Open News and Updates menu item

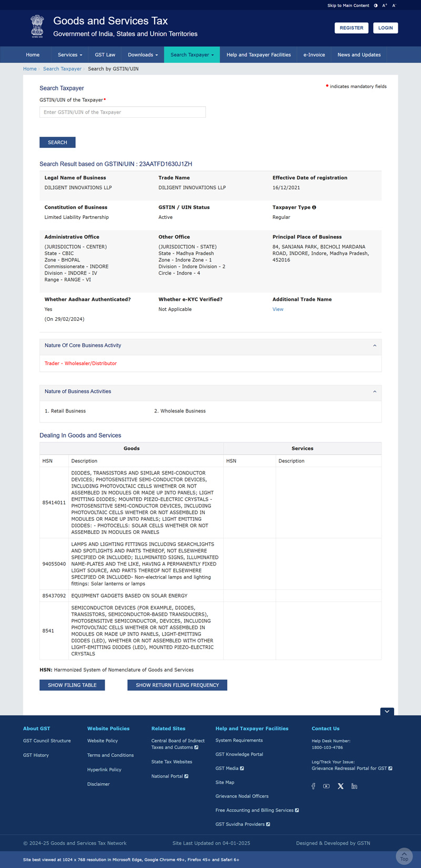(x=359, y=55)
